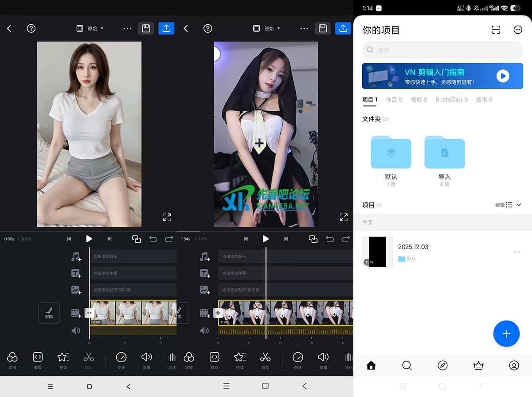Toggle fullscreen preview in the middle editor
532x397 pixels.
(344, 217)
